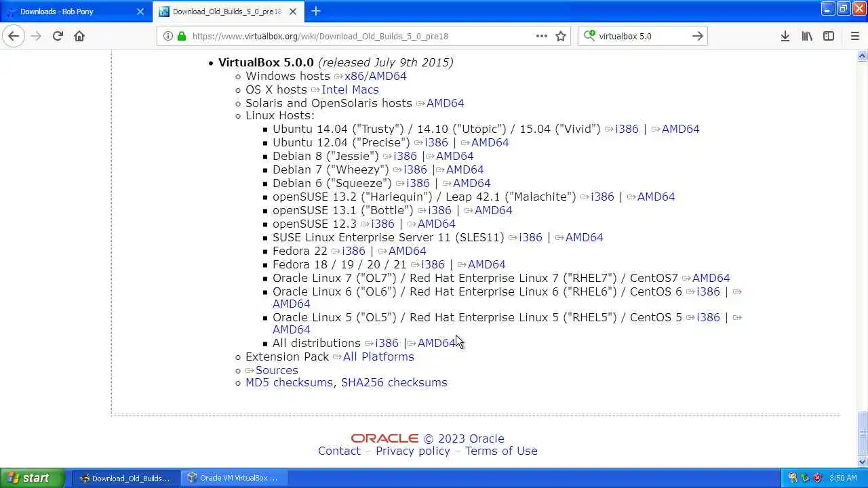Open page actions three-dot menu

[x=542, y=36]
